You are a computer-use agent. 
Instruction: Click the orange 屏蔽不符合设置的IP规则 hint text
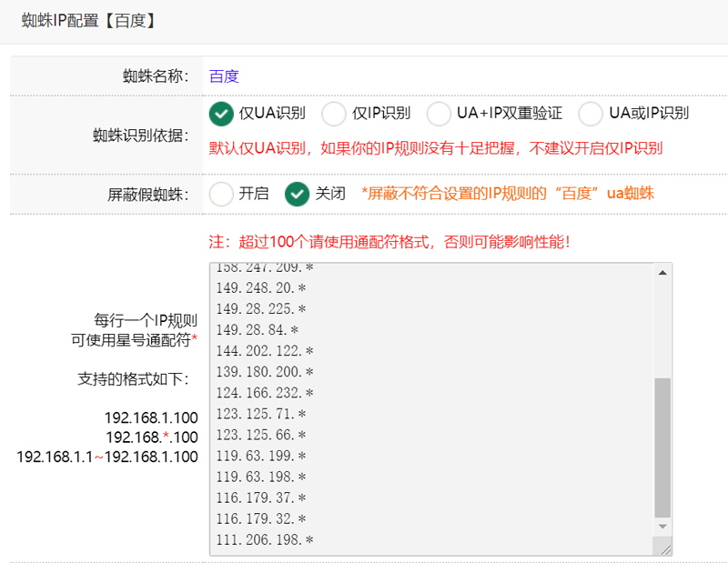tap(508, 193)
